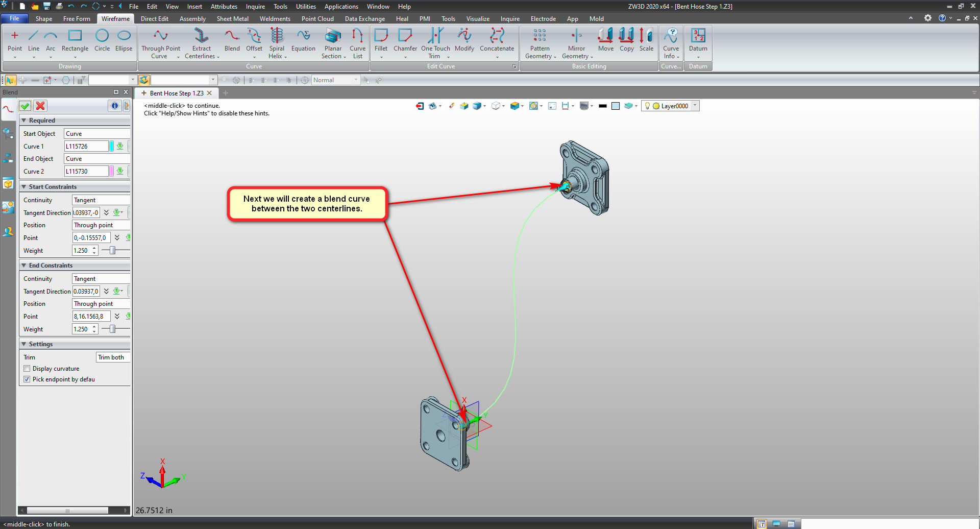Image resolution: width=980 pixels, height=529 pixels.
Task: Click the Curve 1 input field
Action: pyautogui.click(x=86, y=147)
